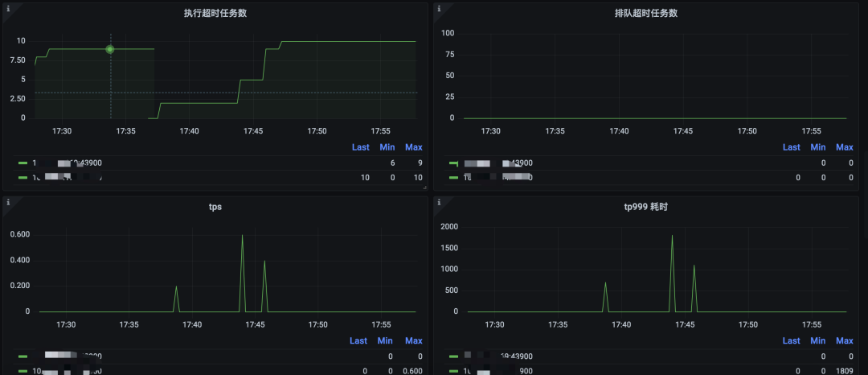Sort tp999 耗时 legend by Max column
Viewport: 868px width, 375px height.
pos(844,340)
